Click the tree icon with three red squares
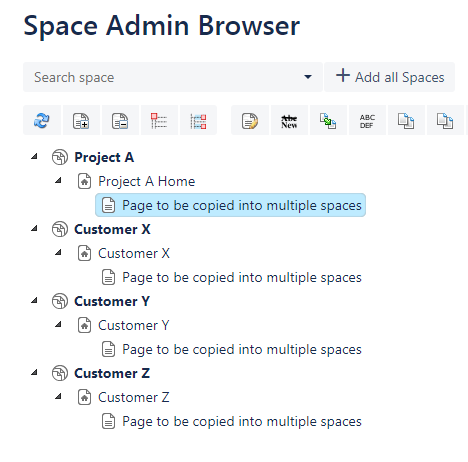This screenshot has width=468, height=462. [198, 121]
